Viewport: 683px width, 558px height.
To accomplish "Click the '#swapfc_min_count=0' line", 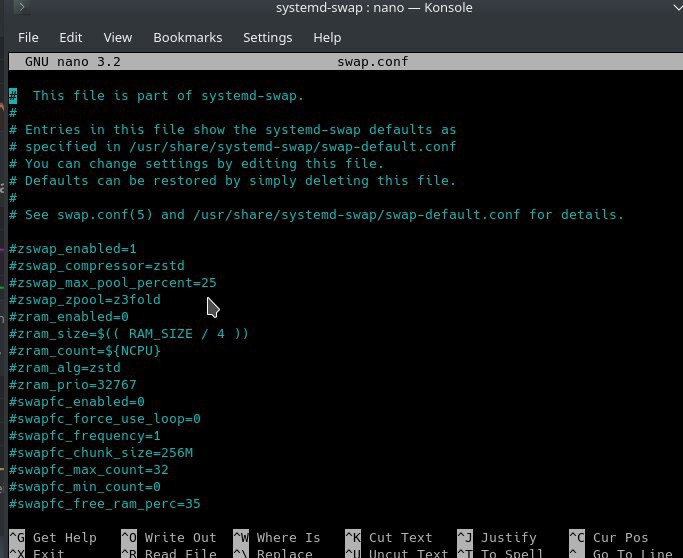I will (x=85, y=487).
